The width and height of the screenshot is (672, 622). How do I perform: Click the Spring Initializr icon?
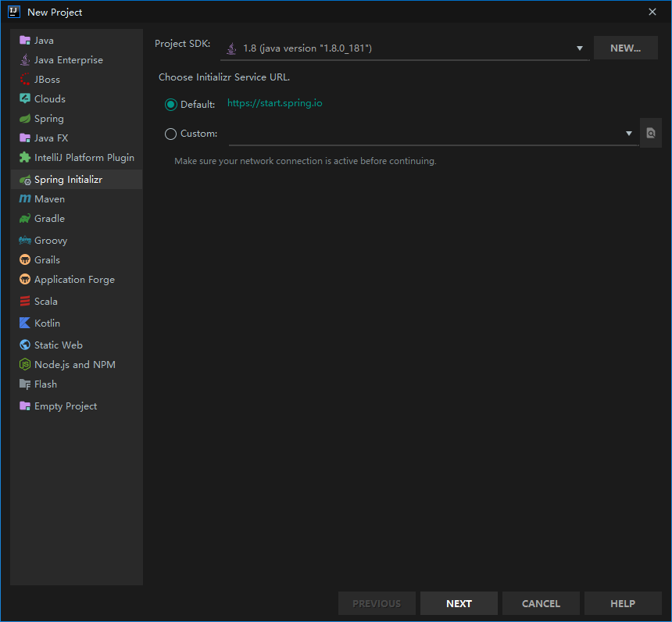pos(25,180)
